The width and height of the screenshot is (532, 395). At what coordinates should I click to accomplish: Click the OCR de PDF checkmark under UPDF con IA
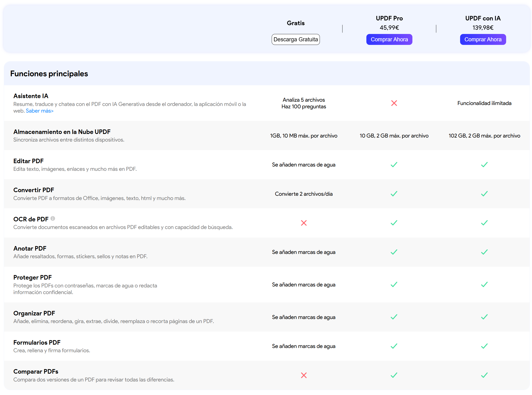(x=484, y=223)
